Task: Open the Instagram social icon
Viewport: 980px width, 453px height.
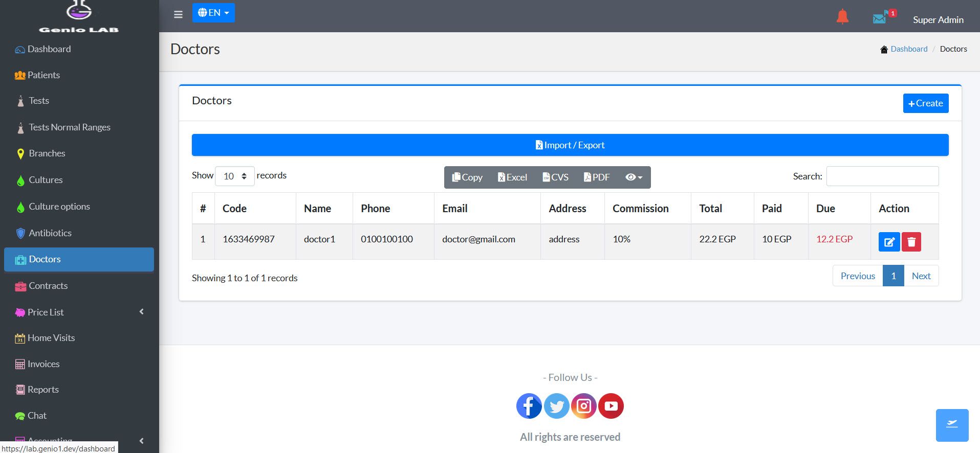Action: (x=584, y=406)
